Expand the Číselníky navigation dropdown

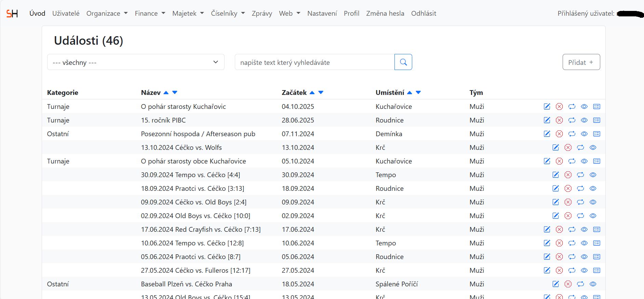tap(228, 13)
